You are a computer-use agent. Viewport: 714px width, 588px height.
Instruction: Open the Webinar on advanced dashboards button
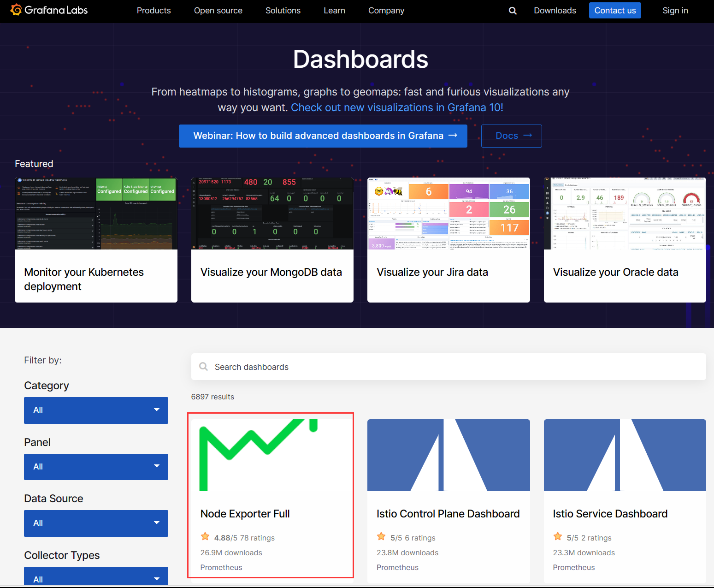coord(323,136)
